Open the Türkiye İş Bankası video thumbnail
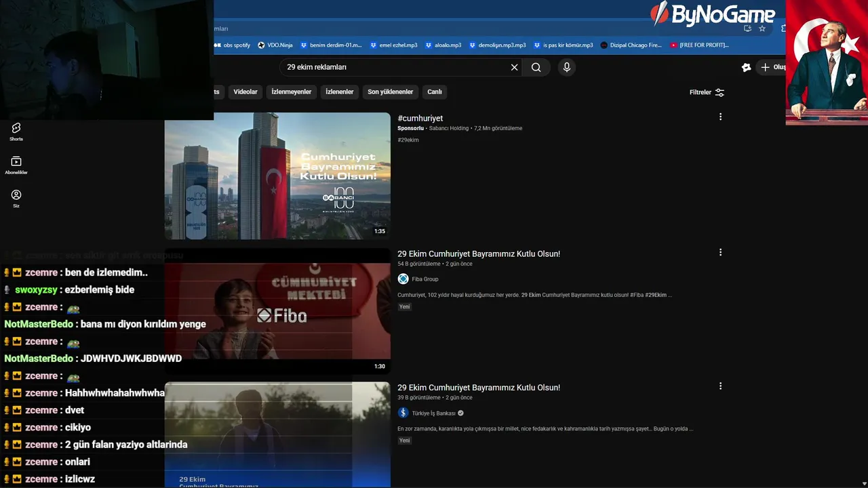The image size is (868, 488). pyautogui.click(x=277, y=434)
